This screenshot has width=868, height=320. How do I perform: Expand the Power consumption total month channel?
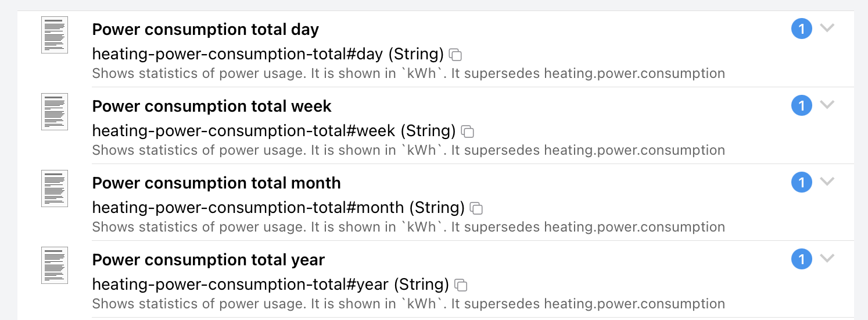pos(827,182)
